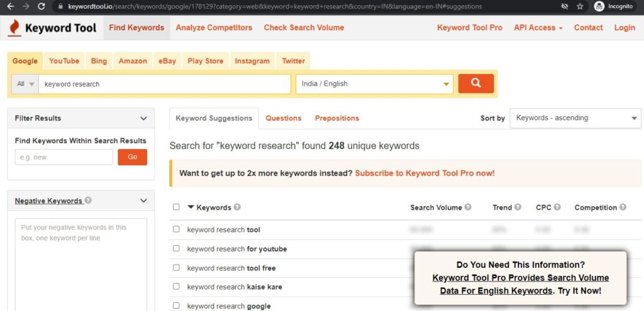Switch to the Twitter tab

[x=293, y=61]
